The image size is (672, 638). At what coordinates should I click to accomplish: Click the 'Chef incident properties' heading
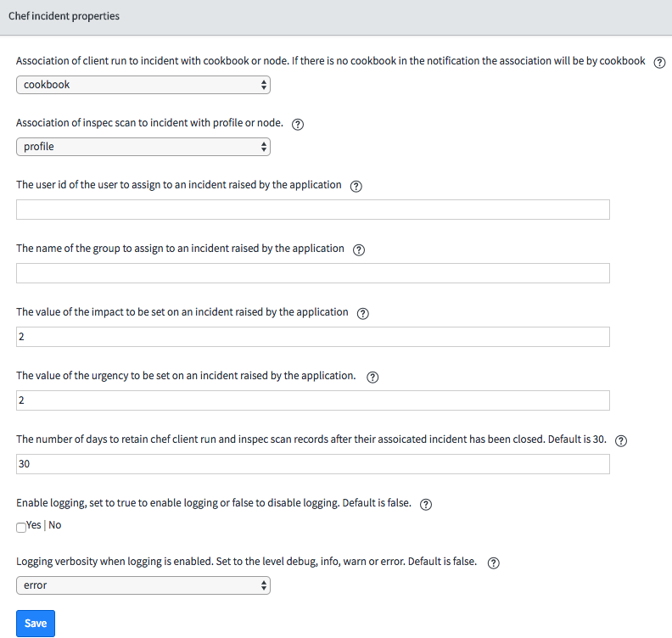coord(64,16)
